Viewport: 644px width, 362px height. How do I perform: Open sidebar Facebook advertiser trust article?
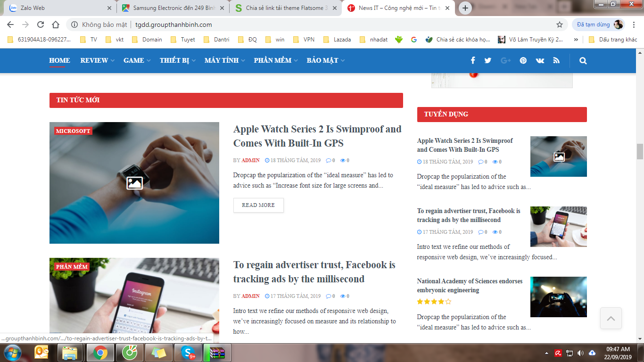point(469,215)
